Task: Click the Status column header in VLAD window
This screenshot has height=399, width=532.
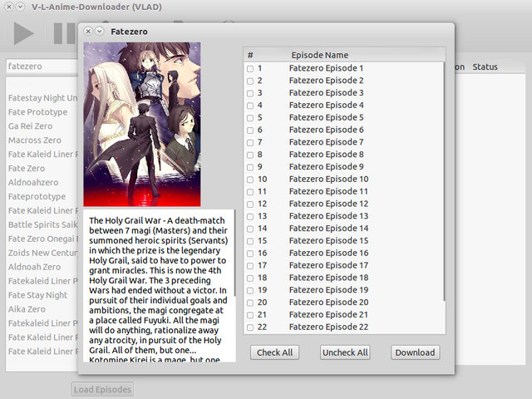Action: [x=485, y=66]
